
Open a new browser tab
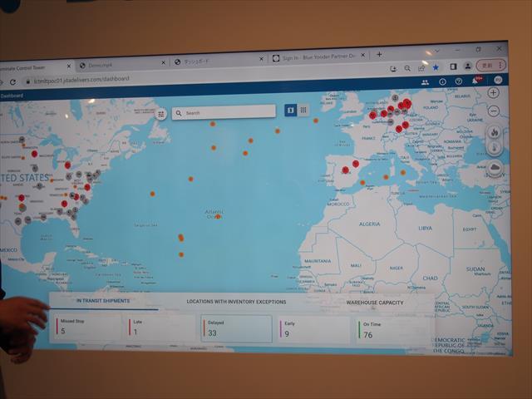point(379,54)
